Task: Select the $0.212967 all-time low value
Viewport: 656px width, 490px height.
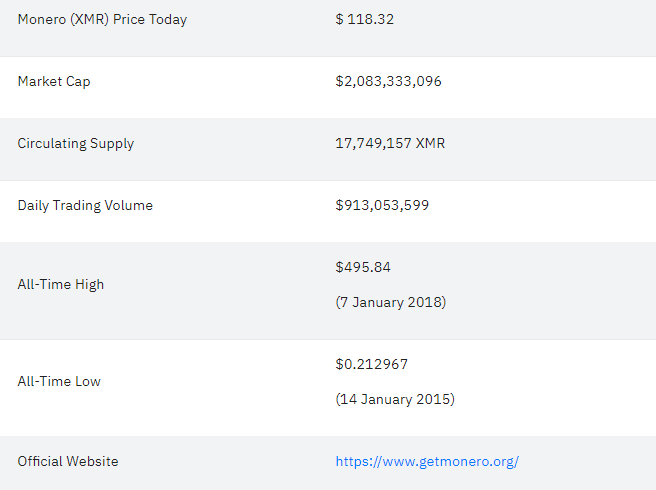Action: (x=372, y=364)
